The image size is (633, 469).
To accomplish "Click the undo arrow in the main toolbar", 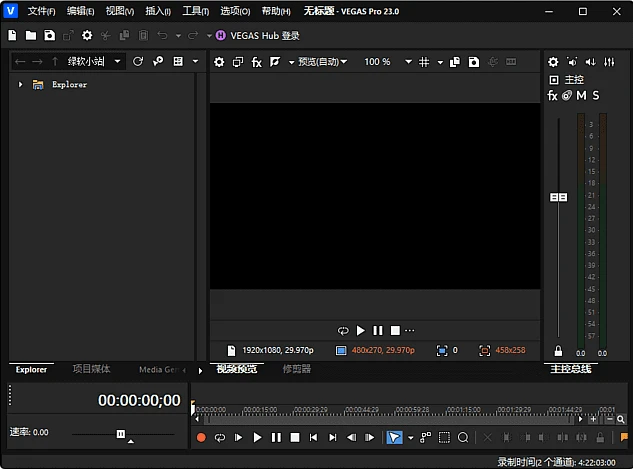I will 162,36.
